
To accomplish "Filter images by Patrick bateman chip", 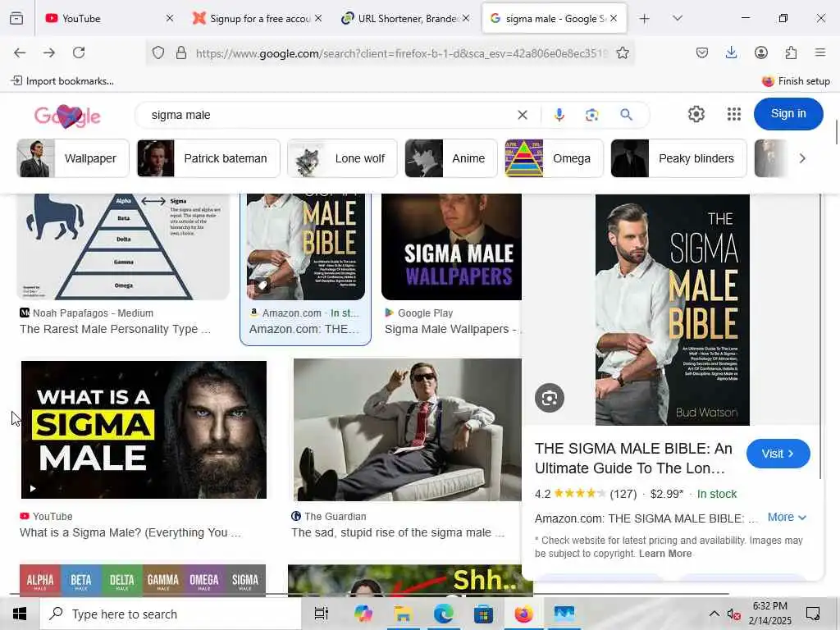I will [208, 158].
